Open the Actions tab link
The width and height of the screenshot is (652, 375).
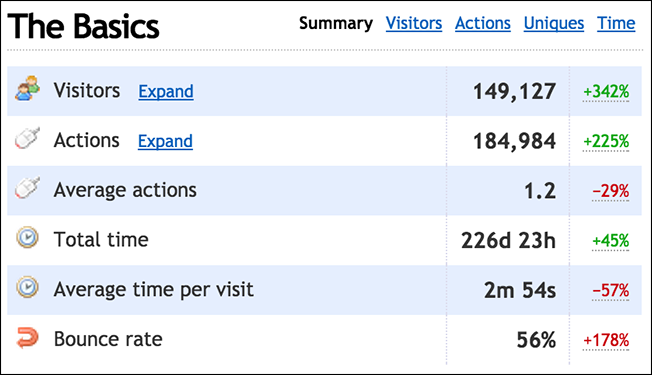coord(483,23)
